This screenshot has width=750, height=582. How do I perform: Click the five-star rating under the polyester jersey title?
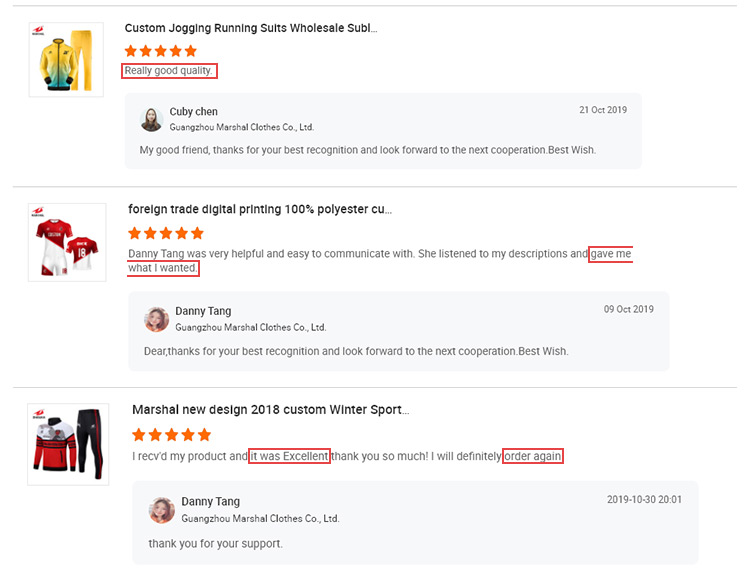pos(166,233)
